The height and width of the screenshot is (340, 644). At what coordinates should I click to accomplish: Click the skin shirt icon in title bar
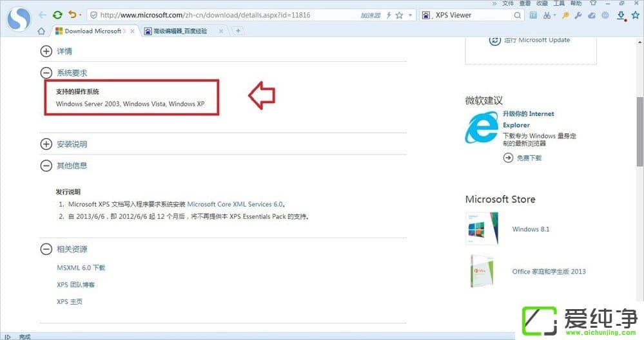click(593, 3)
